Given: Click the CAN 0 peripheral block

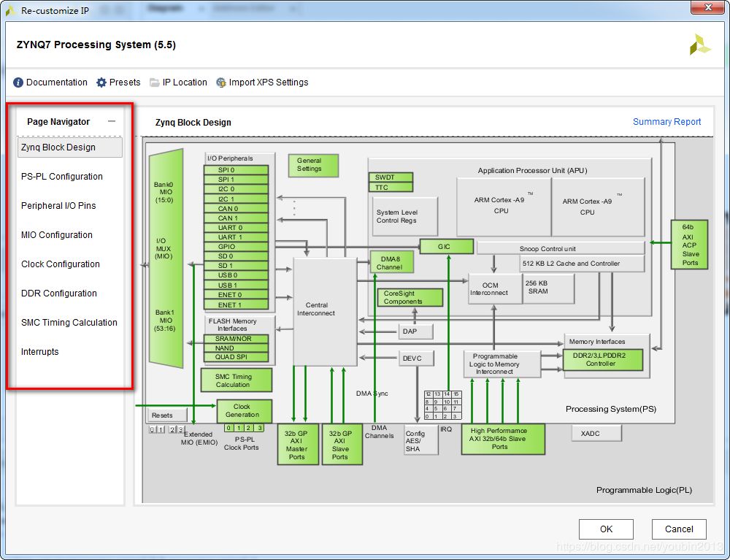Looking at the screenshot, I should point(236,209).
